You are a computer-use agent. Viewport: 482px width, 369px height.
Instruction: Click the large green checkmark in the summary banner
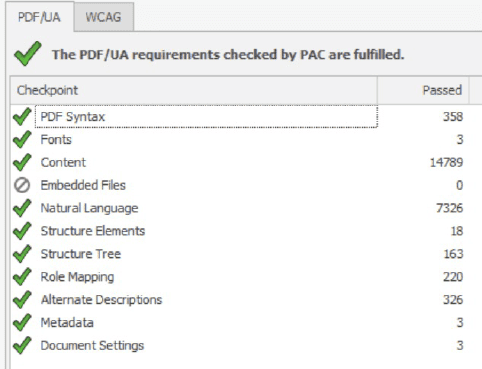(x=28, y=54)
